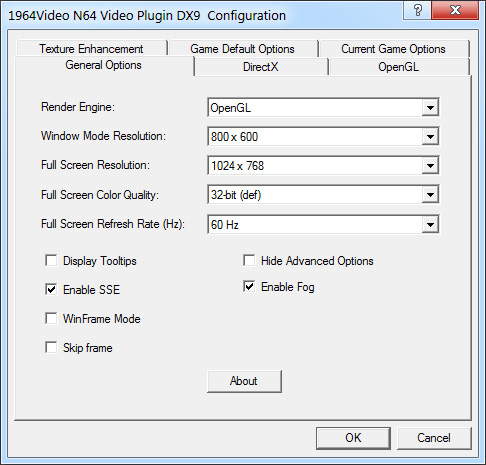The image size is (486, 465).
Task: Expand the Full Screen Resolution dropdown arrow
Action: point(430,166)
